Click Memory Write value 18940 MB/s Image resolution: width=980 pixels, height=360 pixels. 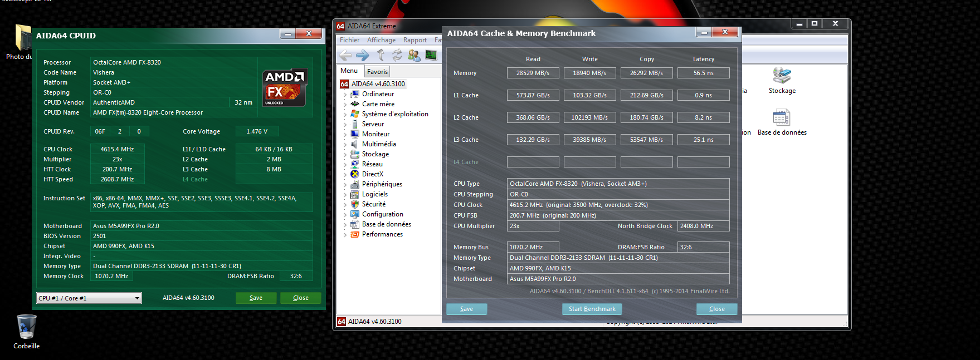pyautogui.click(x=589, y=73)
